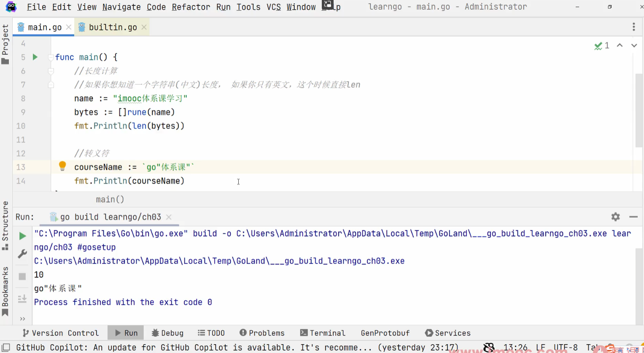The width and height of the screenshot is (644, 353).
Task: Open Debug tool window
Action: click(x=167, y=333)
